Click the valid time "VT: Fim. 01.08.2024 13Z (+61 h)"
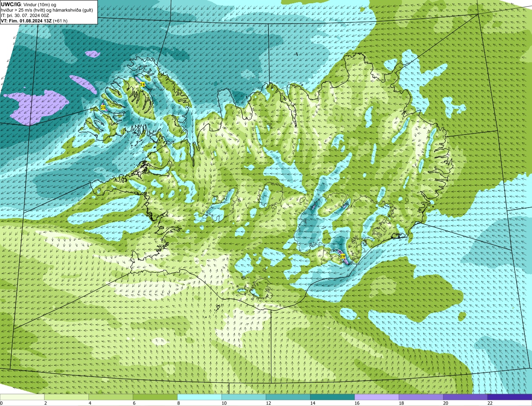This screenshot has width=532, height=406. [x=34, y=20]
